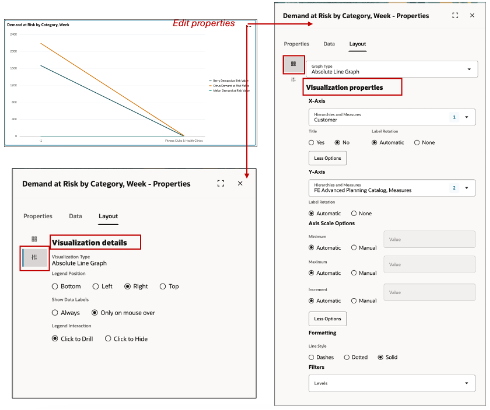Click the highlighted visualization details icon beside Visualization Type
490x410 pixels.
click(34, 258)
